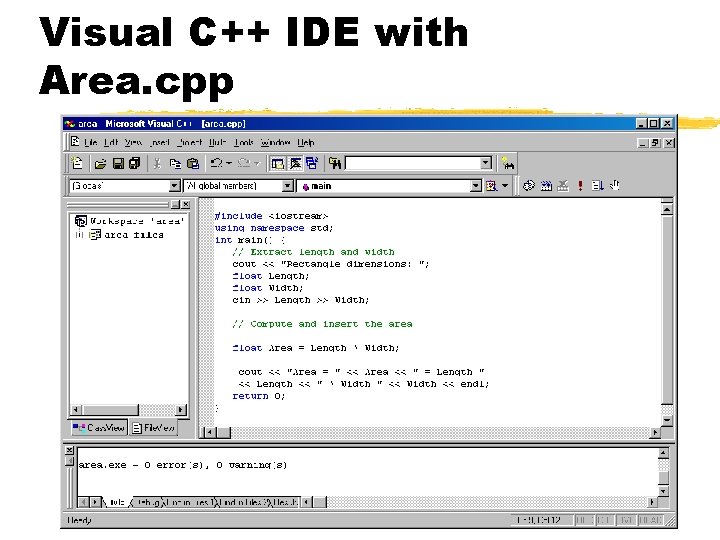Click the Open file folder icon
This screenshot has height=540, width=720.
click(x=101, y=163)
